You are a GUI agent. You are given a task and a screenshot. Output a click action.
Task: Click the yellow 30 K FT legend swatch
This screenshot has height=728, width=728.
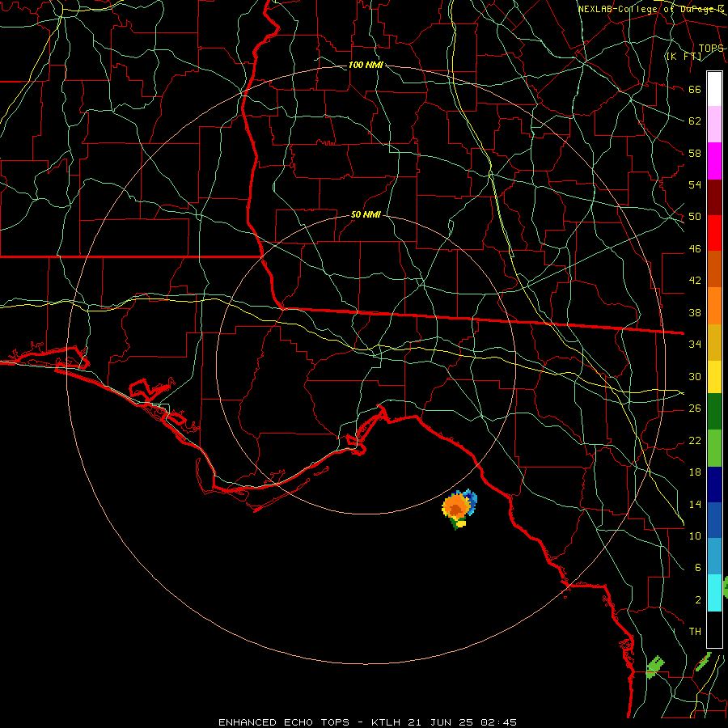(x=714, y=376)
